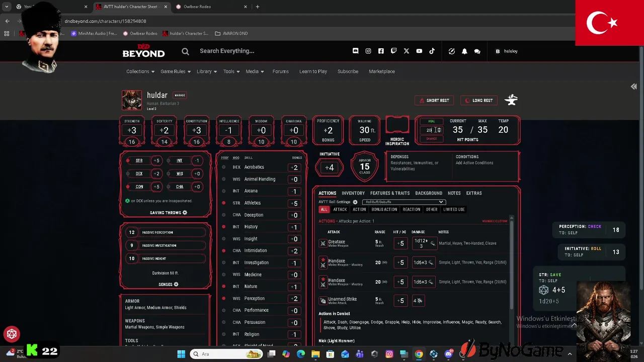Expand the Library menu dropdown
The height and width of the screenshot is (362, 644).
(x=207, y=71)
